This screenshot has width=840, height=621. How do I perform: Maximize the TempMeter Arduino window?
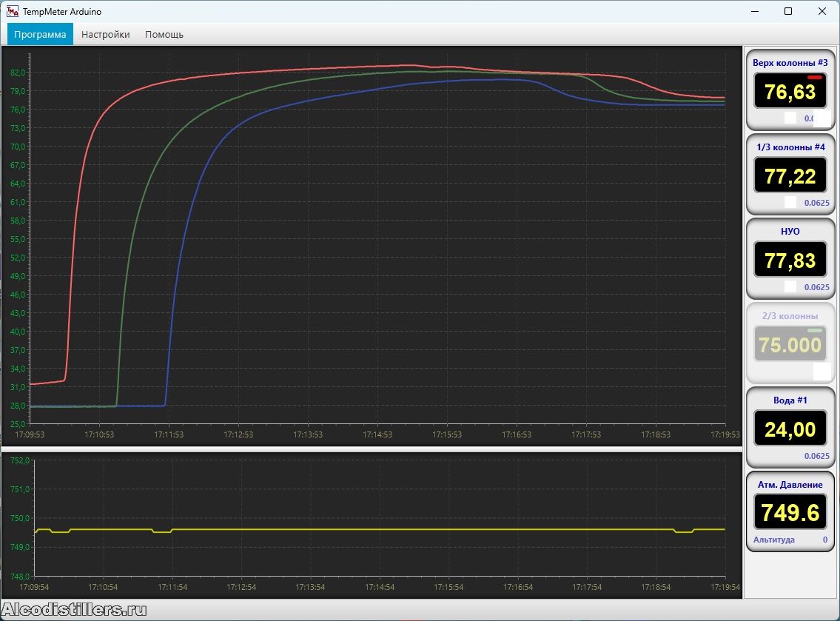[x=788, y=11]
